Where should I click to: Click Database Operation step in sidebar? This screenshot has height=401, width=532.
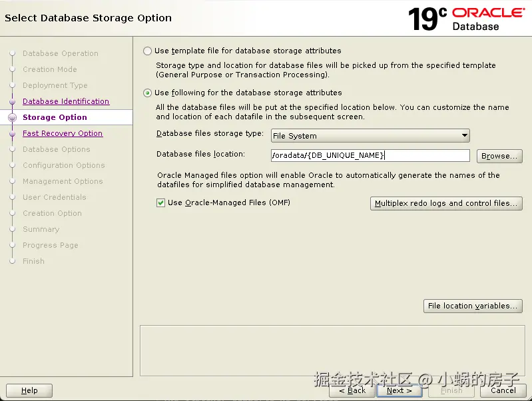[61, 53]
